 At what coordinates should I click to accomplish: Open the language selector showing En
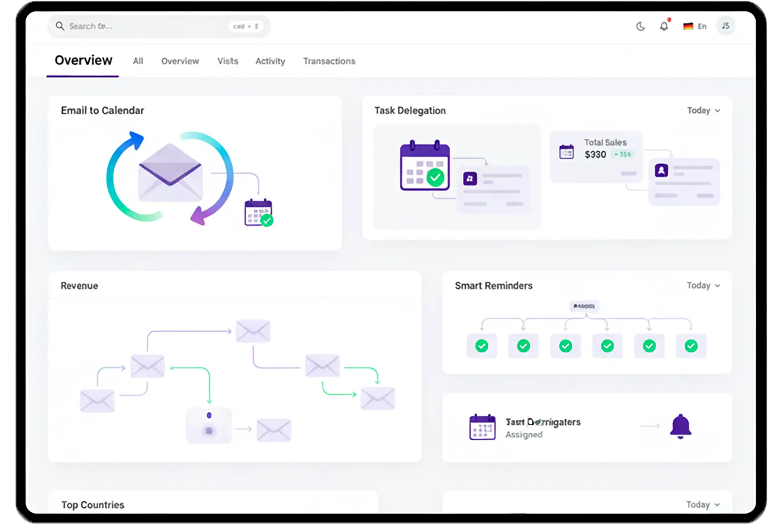695,26
